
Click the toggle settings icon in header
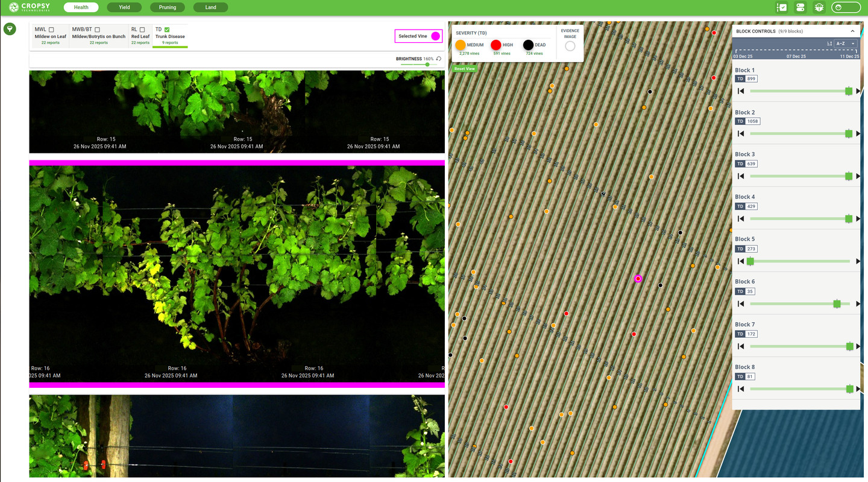pos(800,7)
